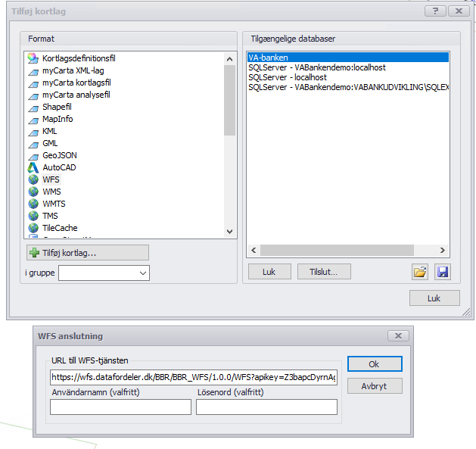The height and width of the screenshot is (449, 476).
Task: Select the AutoCAD format icon
Action: [x=33, y=167]
